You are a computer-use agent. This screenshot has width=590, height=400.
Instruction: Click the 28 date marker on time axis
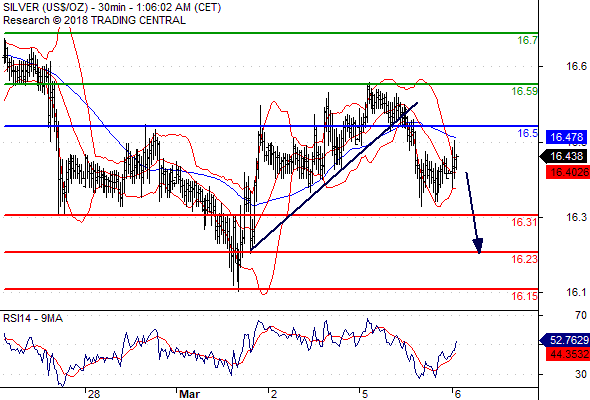94,394
